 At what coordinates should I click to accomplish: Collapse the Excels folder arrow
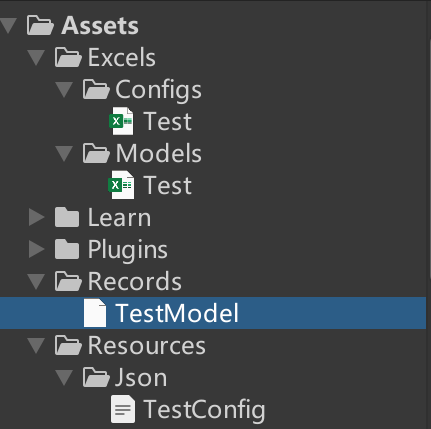(36, 57)
